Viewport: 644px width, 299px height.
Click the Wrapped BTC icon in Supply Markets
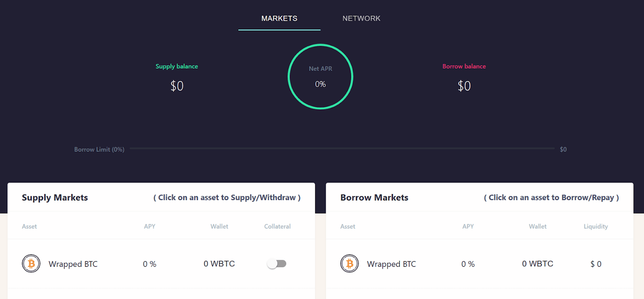pos(31,264)
